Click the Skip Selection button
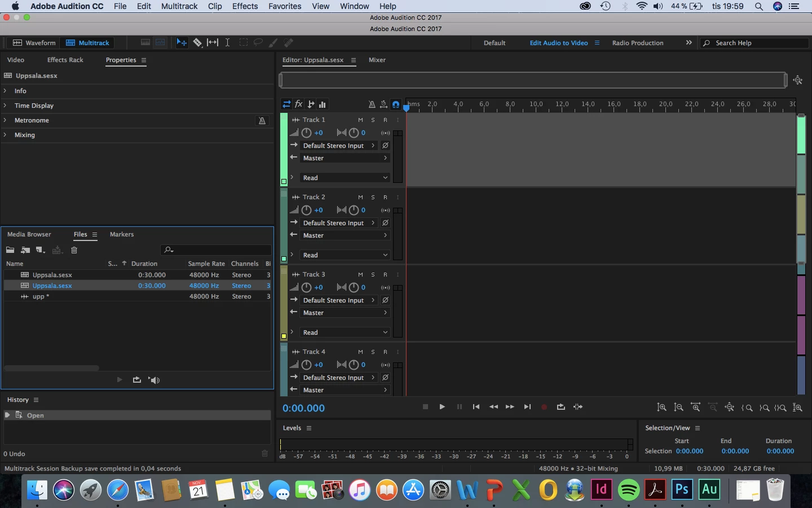The width and height of the screenshot is (812, 508). click(x=578, y=407)
